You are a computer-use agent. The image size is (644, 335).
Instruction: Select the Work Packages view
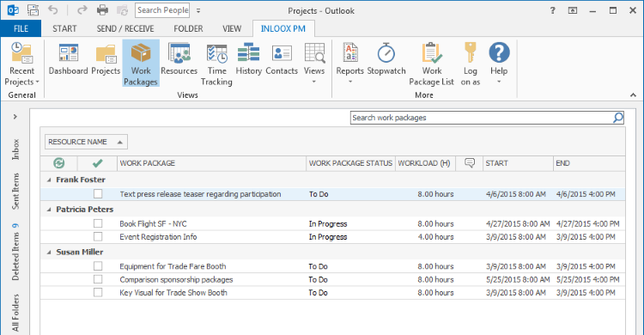coord(141,64)
